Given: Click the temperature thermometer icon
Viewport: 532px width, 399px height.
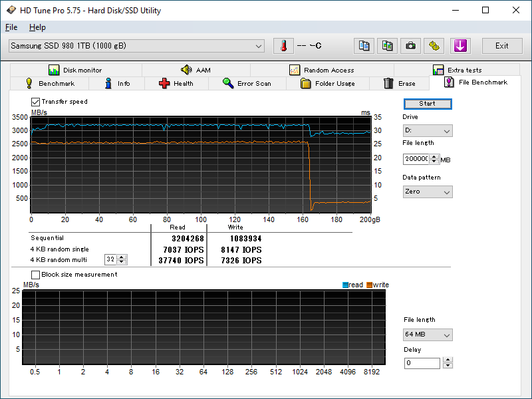Looking at the screenshot, I should pyautogui.click(x=284, y=46).
